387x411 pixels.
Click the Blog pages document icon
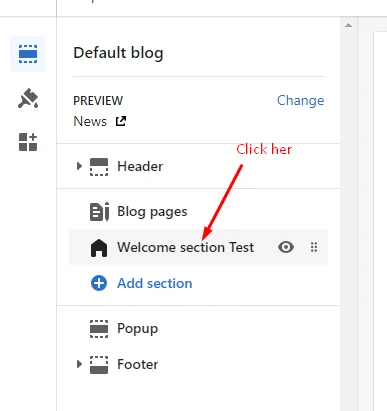click(99, 212)
